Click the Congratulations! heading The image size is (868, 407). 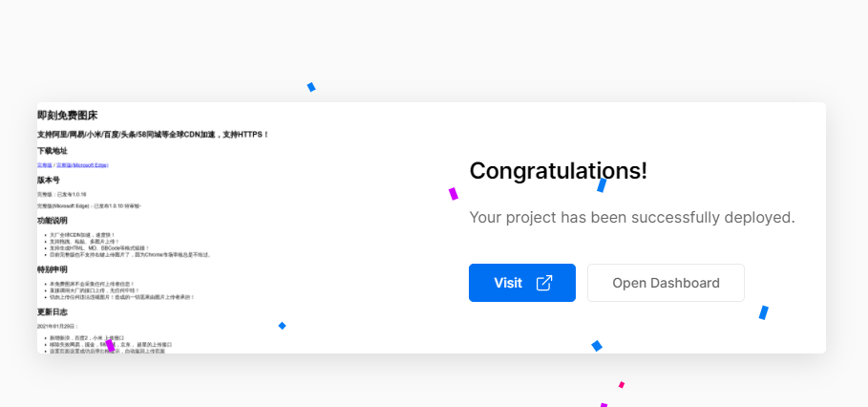click(x=558, y=171)
